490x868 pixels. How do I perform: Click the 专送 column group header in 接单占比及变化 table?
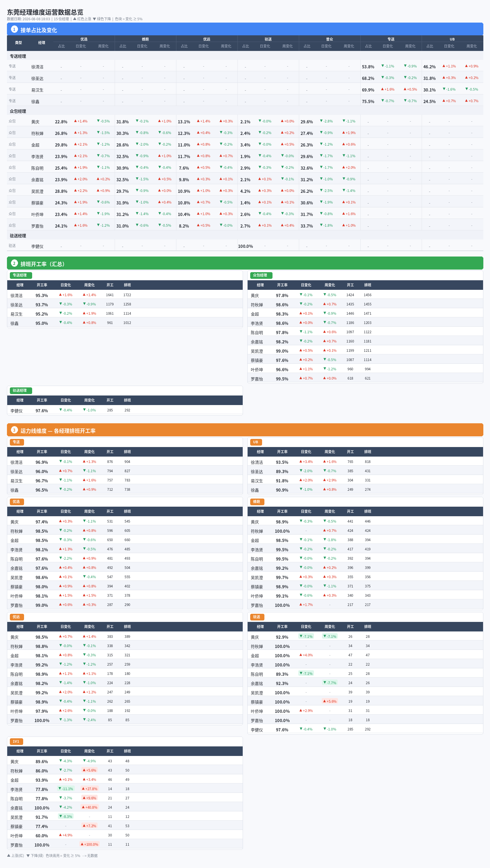[391, 39]
